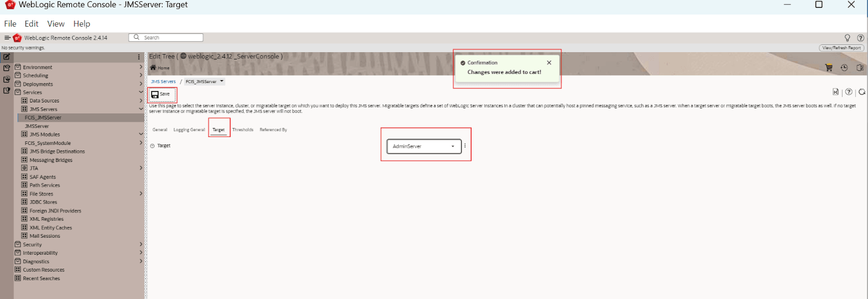Select FCIS_SystemModule in the tree
The image size is (868, 299).
click(x=48, y=143)
